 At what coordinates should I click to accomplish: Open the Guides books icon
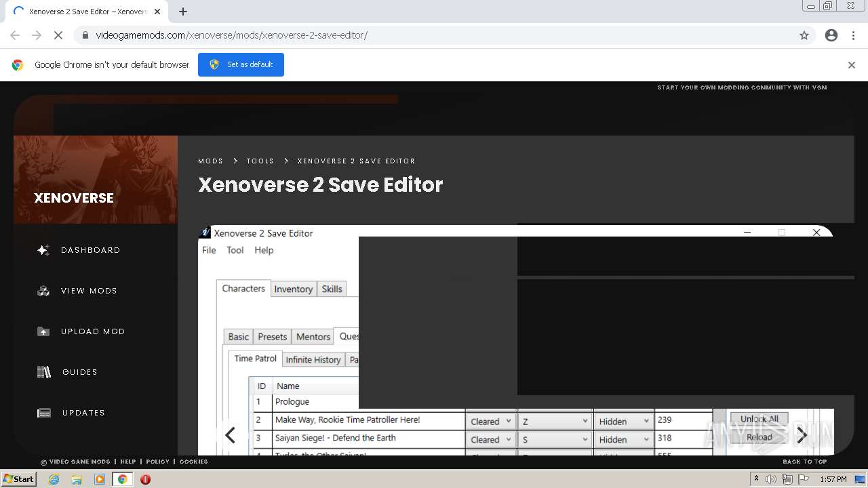tap(44, 372)
